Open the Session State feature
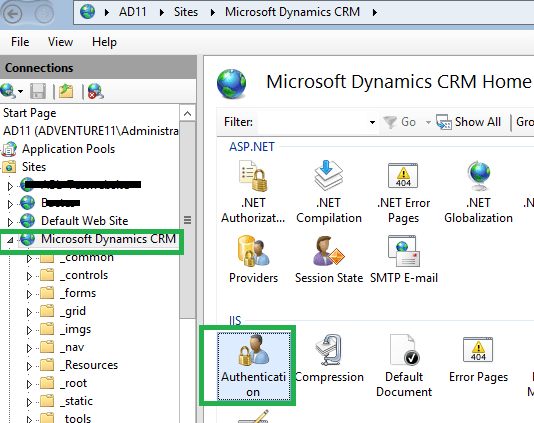This screenshot has height=423, width=534. click(x=329, y=260)
